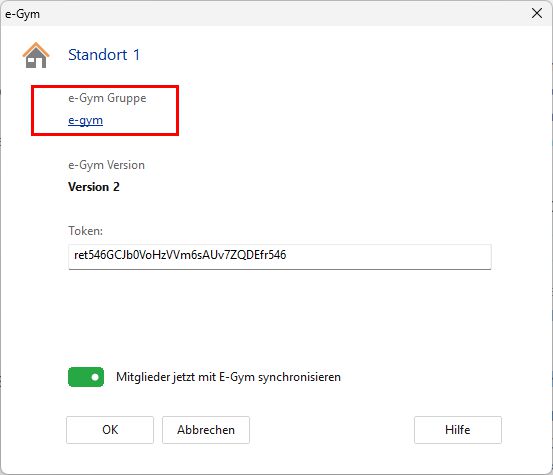The height and width of the screenshot is (475, 553).
Task: Cancel the dialog via Abbrechen
Action: 206,430
